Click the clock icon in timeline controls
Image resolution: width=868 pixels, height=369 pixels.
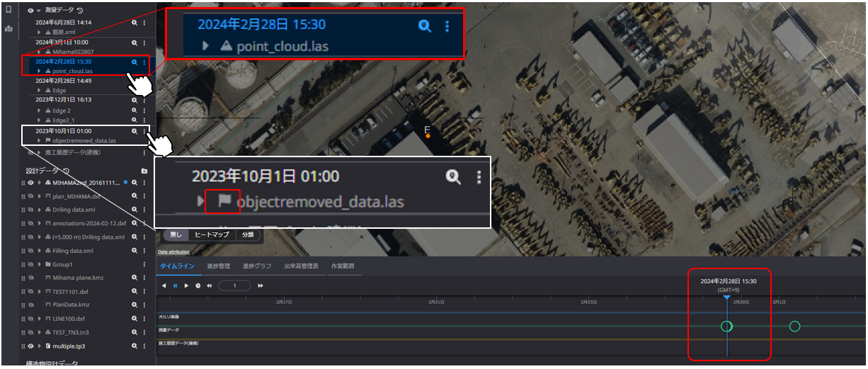[197, 285]
